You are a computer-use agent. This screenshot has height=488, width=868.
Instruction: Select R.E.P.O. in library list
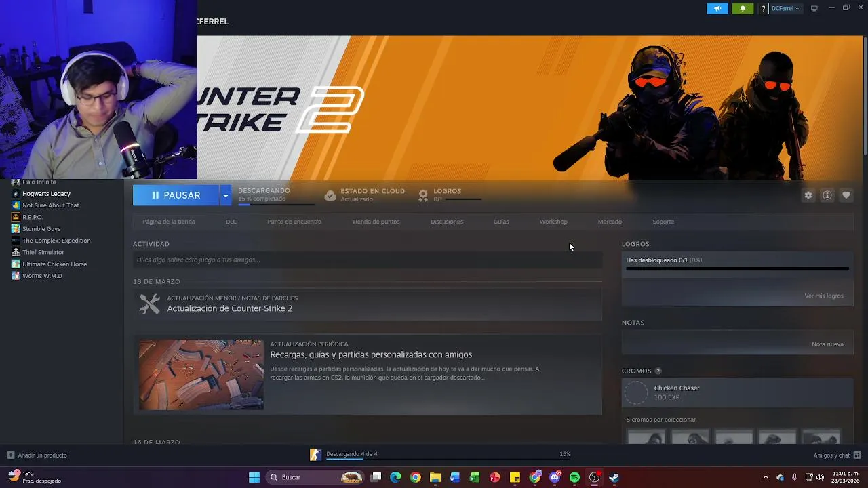point(33,217)
